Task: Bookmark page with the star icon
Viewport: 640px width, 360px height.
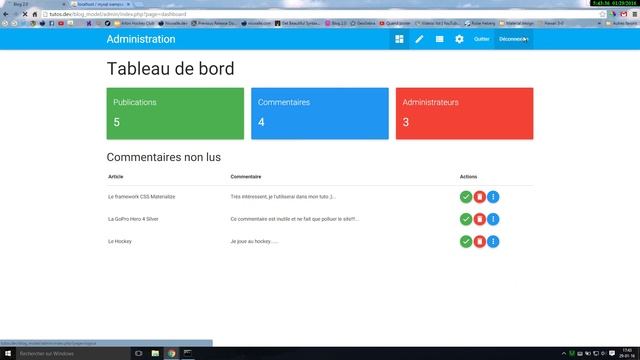Action: click(x=602, y=14)
